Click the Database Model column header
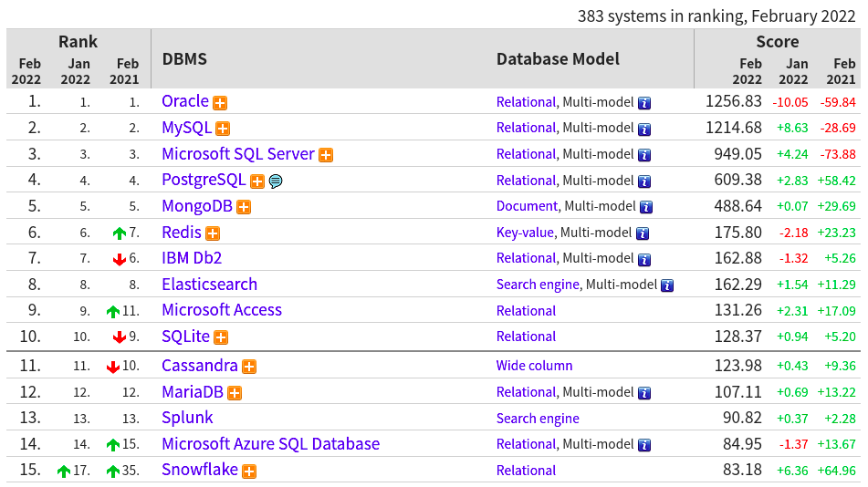 coord(558,58)
